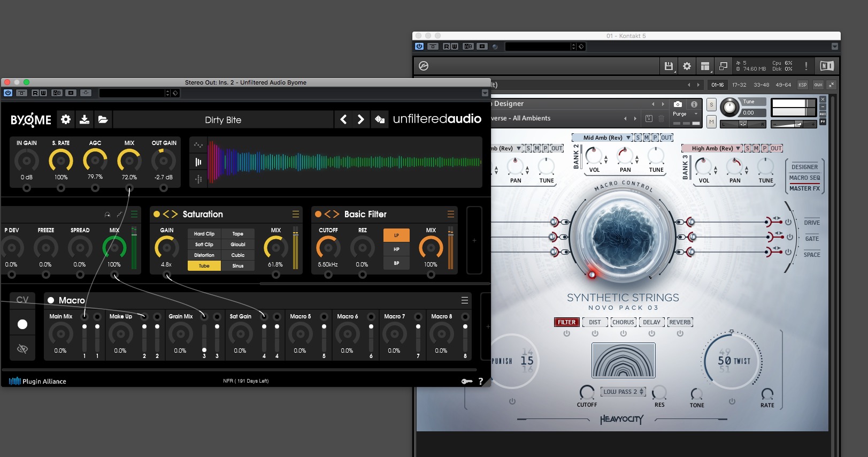Click Kontakt Mute M button
868x457 pixels.
point(711,122)
